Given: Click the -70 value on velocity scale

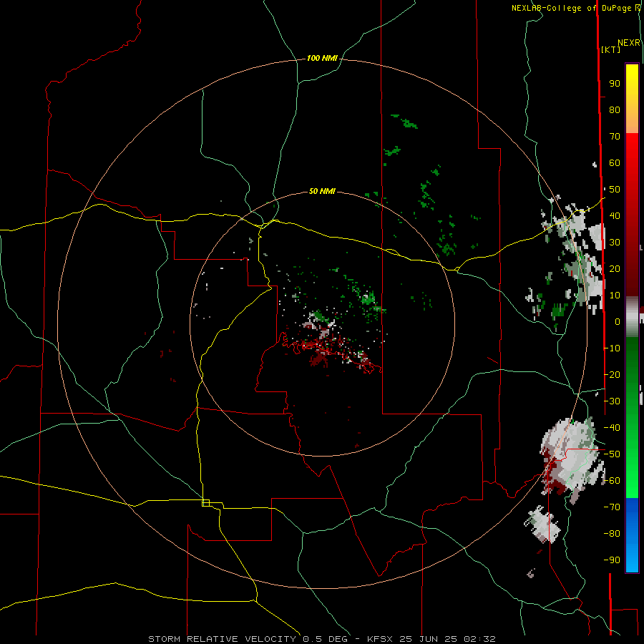Looking at the screenshot, I should 612,507.
